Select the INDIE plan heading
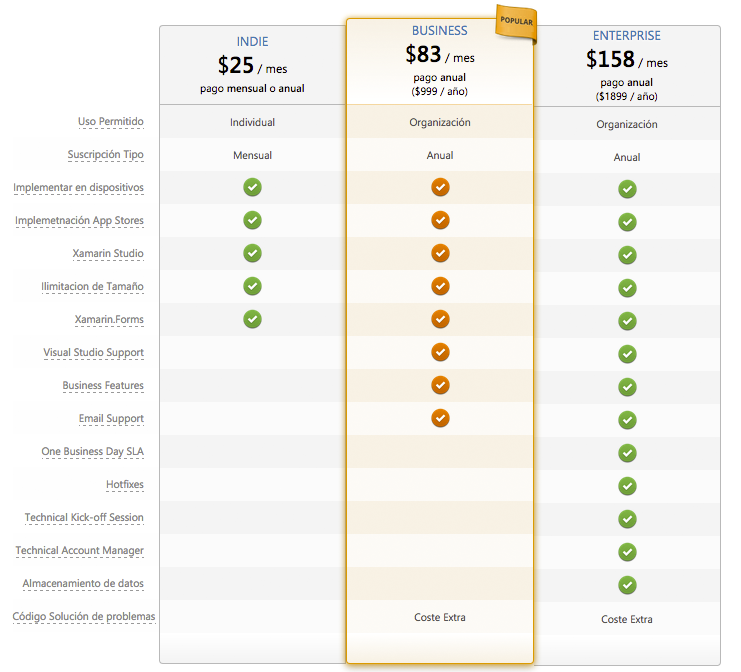 click(x=252, y=42)
